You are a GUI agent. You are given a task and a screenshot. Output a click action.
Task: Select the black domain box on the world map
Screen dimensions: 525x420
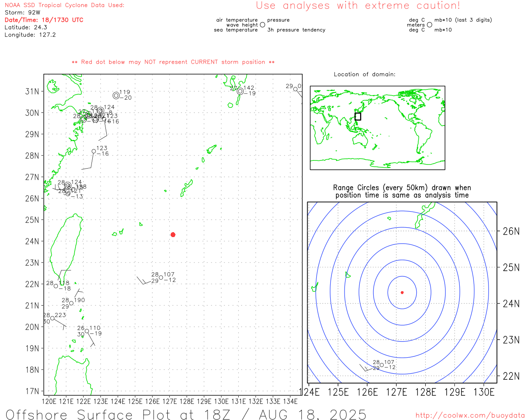coord(358,116)
